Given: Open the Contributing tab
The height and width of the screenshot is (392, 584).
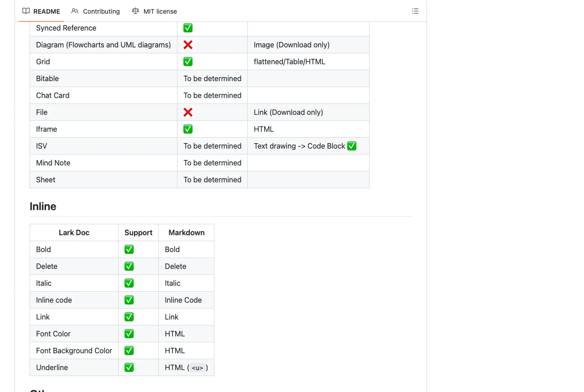Looking at the screenshot, I should point(95,11).
